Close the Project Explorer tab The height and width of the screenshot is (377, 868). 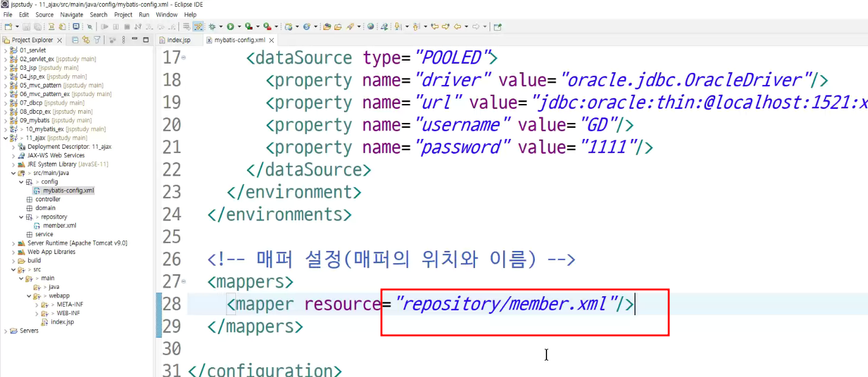[59, 40]
